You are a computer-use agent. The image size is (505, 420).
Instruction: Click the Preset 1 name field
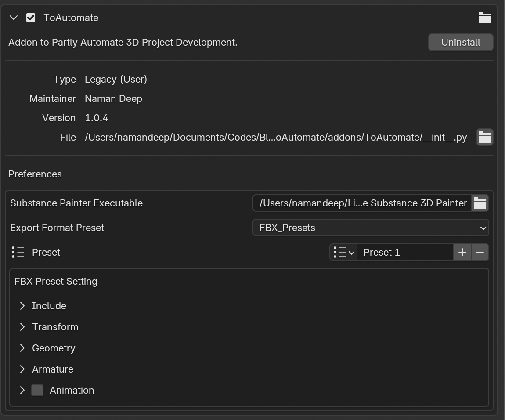point(404,252)
